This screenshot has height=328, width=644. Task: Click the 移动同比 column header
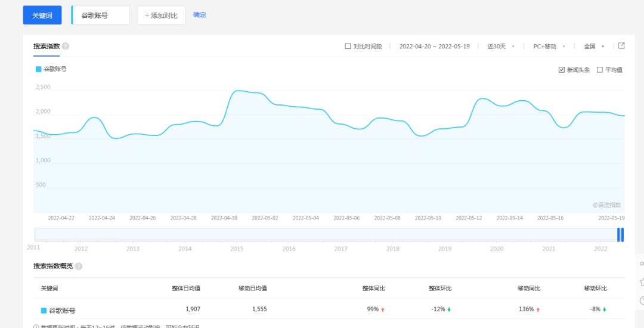pos(529,288)
